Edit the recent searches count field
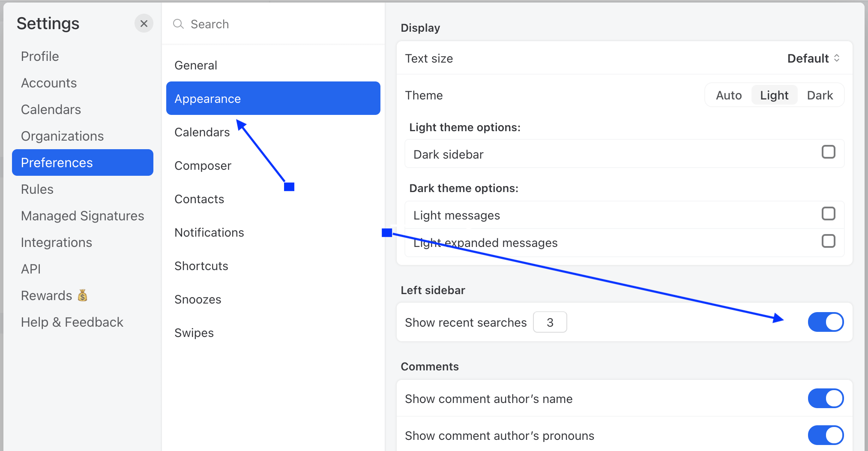Screen dimensions: 868x451 tap(550, 322)
